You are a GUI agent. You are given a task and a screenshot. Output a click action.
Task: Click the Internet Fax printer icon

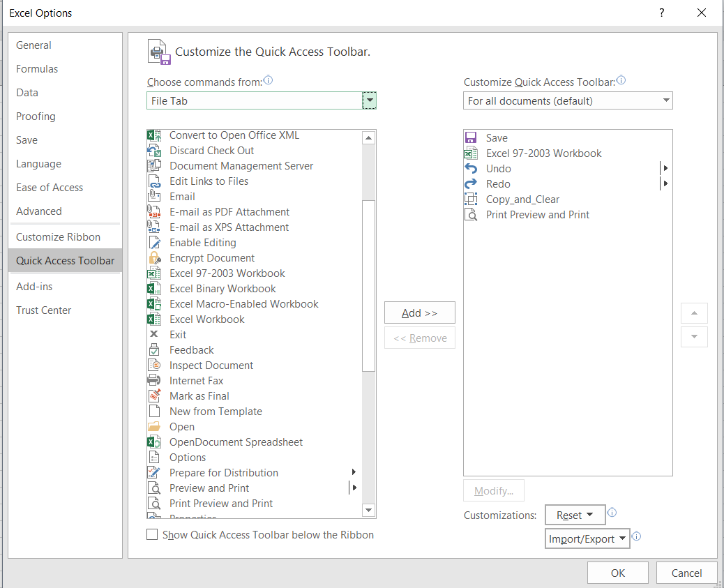(x=154, y=381)
